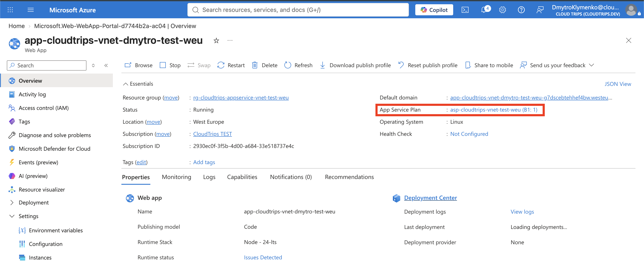The height and width of the screenshot is (264, 644).
Task: Delete the web app
Action: 264,65
